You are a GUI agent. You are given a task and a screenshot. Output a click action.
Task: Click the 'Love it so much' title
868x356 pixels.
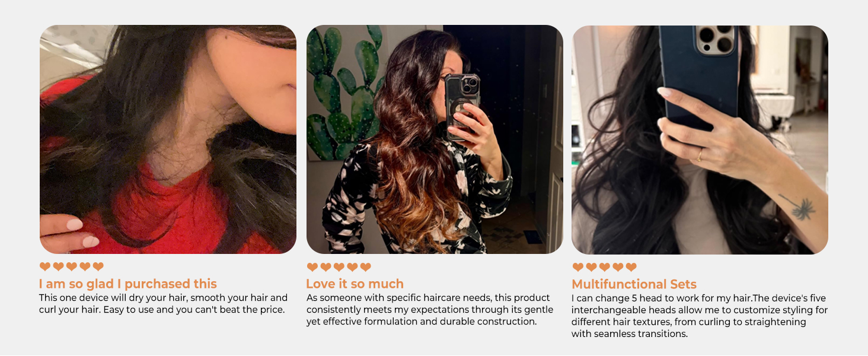355,284
